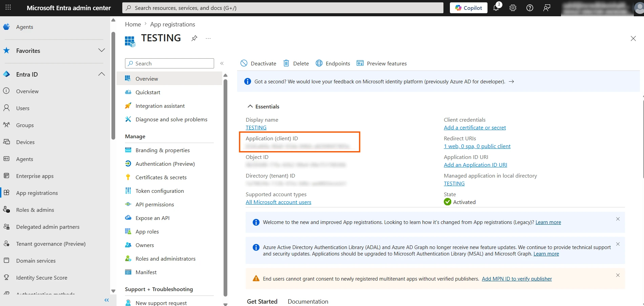Open App registrations in sidebar
The width and height of the screenshot is (644, 306).
(x=37, y=193)
